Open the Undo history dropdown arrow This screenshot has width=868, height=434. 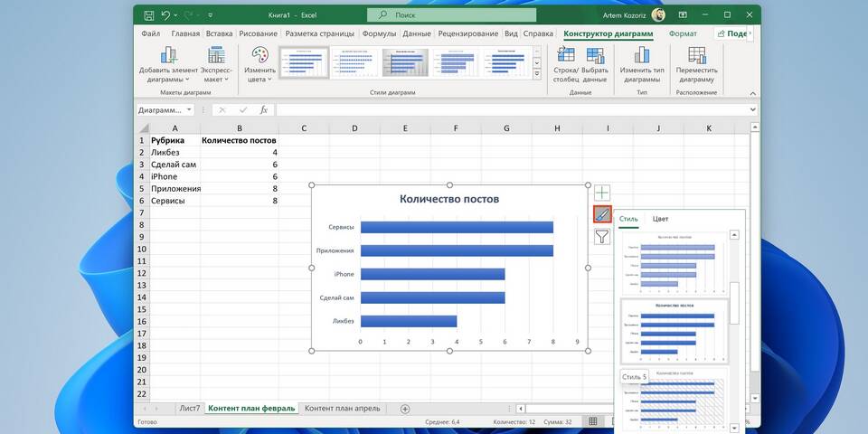[176, 15]
